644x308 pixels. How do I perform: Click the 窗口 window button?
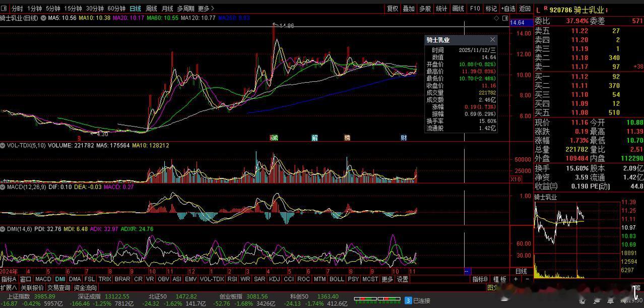[26, 279]
